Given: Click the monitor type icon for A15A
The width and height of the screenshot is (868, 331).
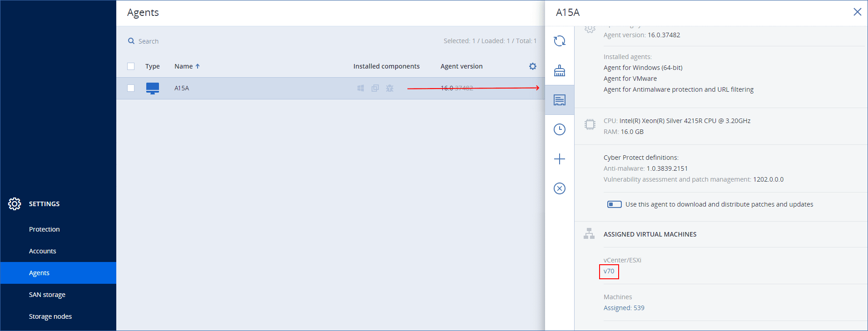Looking at the screenshot, I should (x=152, y=88).
